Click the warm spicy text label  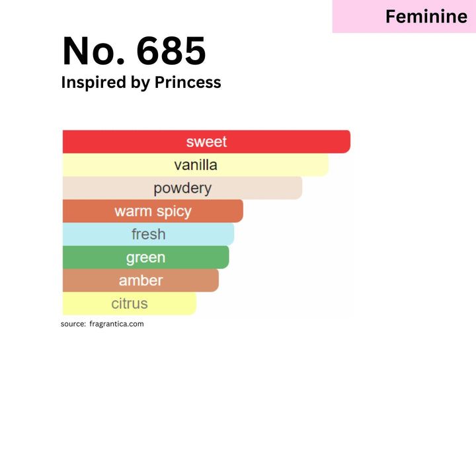coord(153,212)
